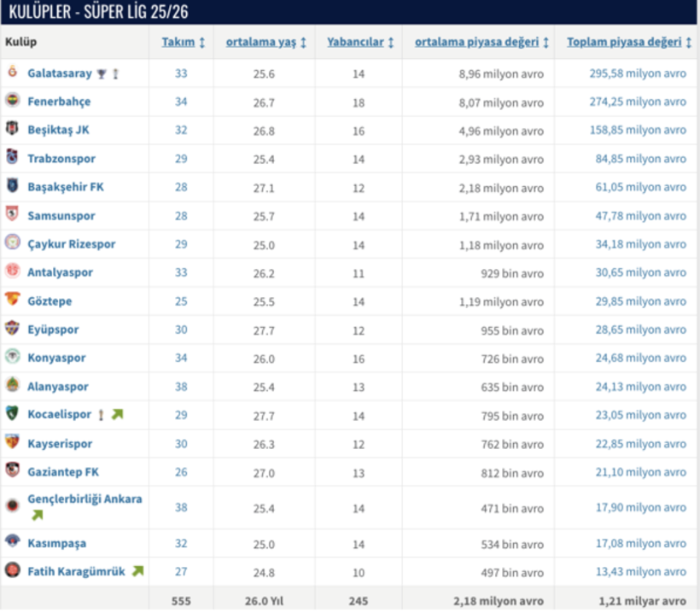Open Samsunspor's 47,78 milyon avro total value
The width and height of the screenshot is (700, 613).
[x=640, y=216]
